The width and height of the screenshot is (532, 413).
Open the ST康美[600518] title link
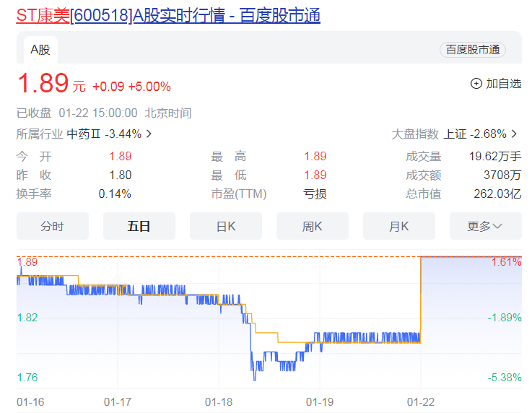168,16
